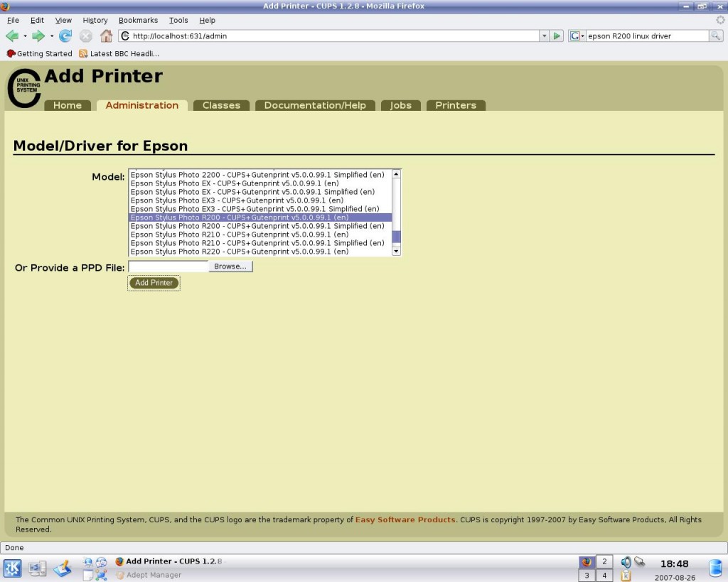Click the Add Printer button
The image size is (728, 582).
pos(154,283)
